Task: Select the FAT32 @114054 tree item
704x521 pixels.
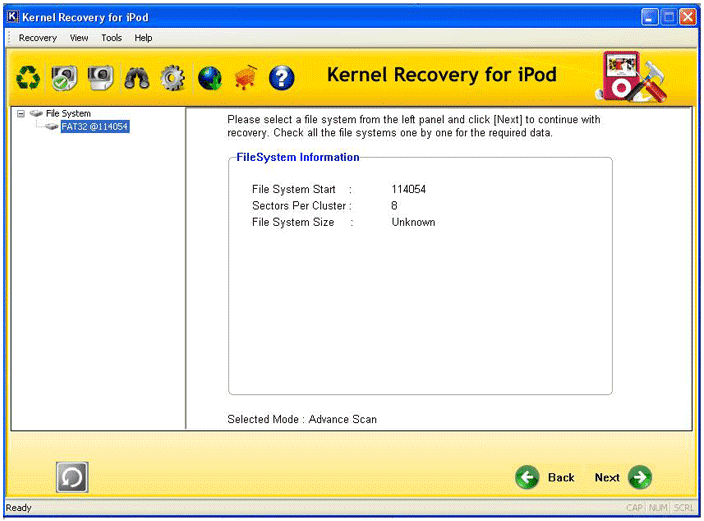Action: click(x=95, y=127)
